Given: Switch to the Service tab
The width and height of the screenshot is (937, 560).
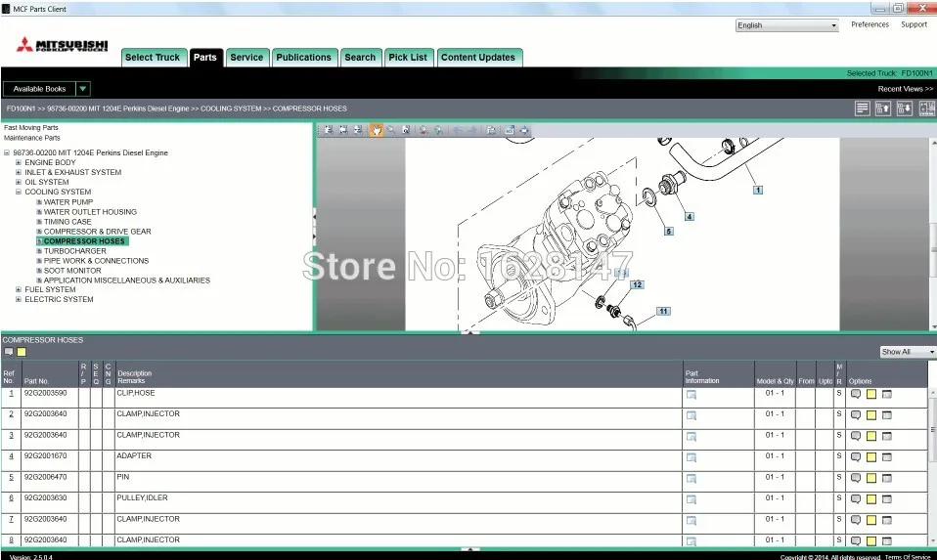Looking at the screenshot, I should pos(246,58).
